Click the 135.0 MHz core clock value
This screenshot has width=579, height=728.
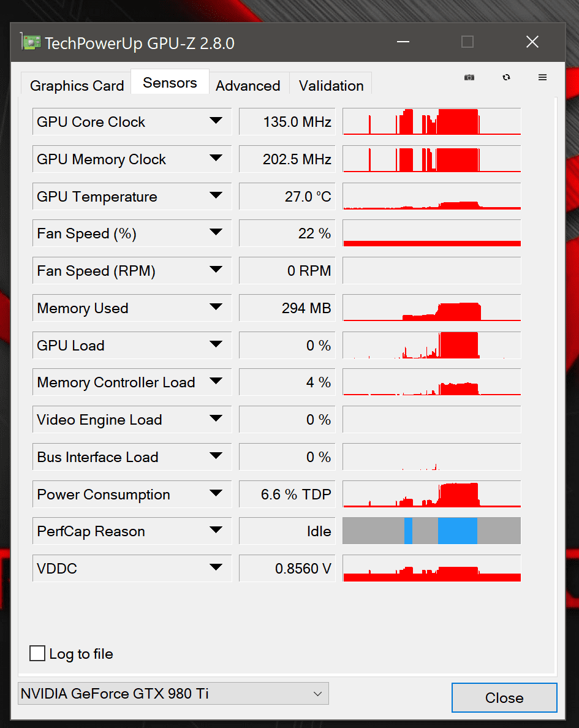click(x=287, y=122)
